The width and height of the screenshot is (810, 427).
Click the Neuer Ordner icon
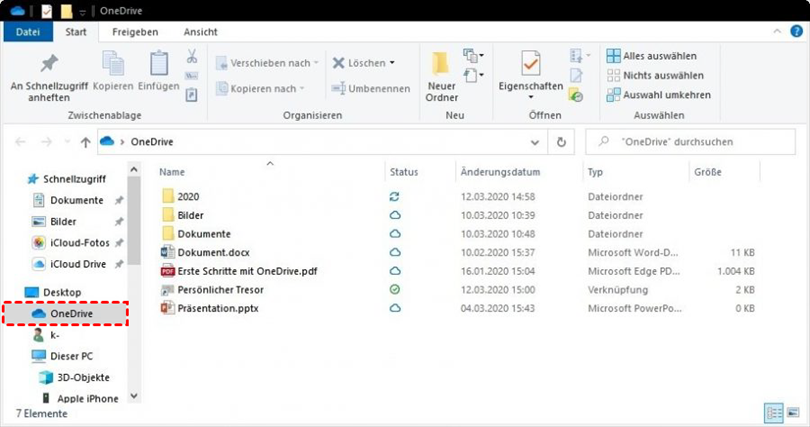[441, 64]
